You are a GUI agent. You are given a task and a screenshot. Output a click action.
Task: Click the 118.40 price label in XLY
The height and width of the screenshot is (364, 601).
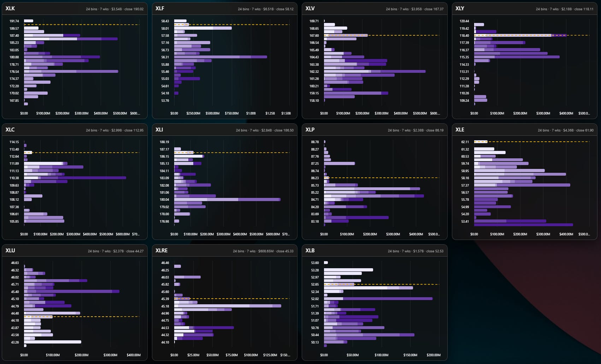pos(464,36)
